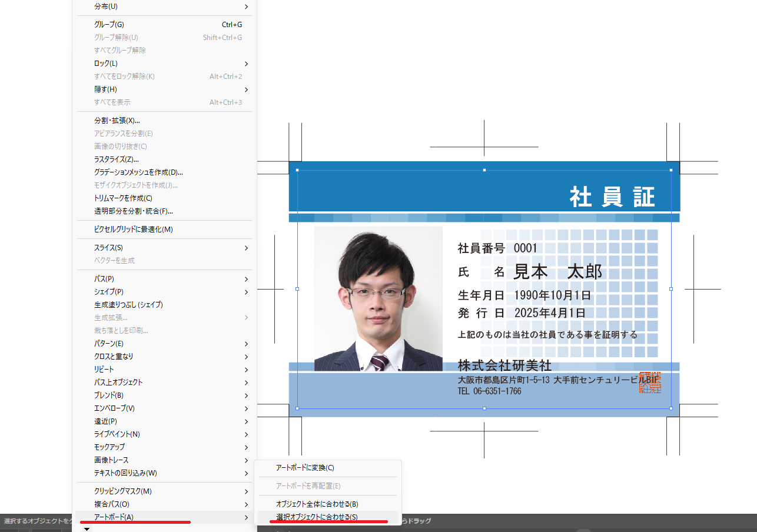
Task: Select ラスタライズ(Z)... menu item
Action: 117,159
